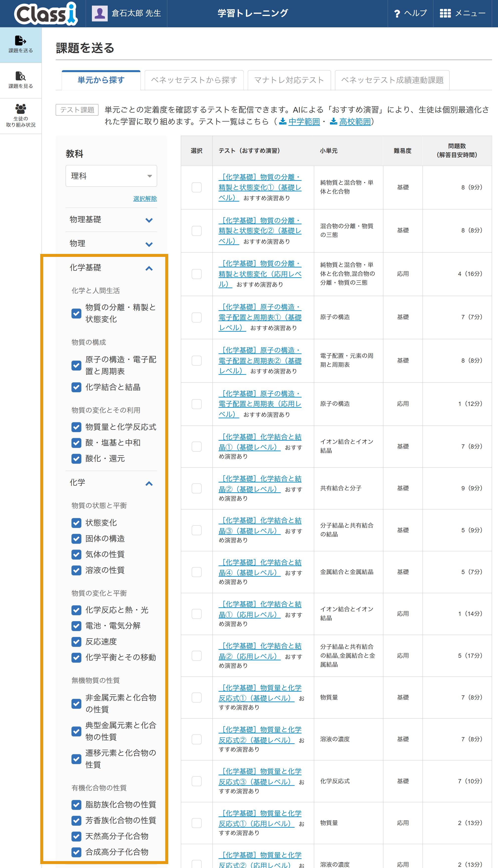Open link 化学結合と結晶②(応用レベル)
The image size is (498, 868).
tap(260, 651)
